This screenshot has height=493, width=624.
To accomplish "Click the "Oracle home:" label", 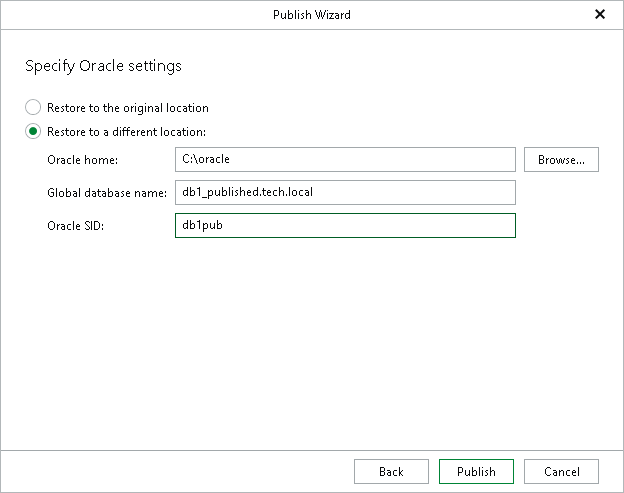I will [83, 159].
